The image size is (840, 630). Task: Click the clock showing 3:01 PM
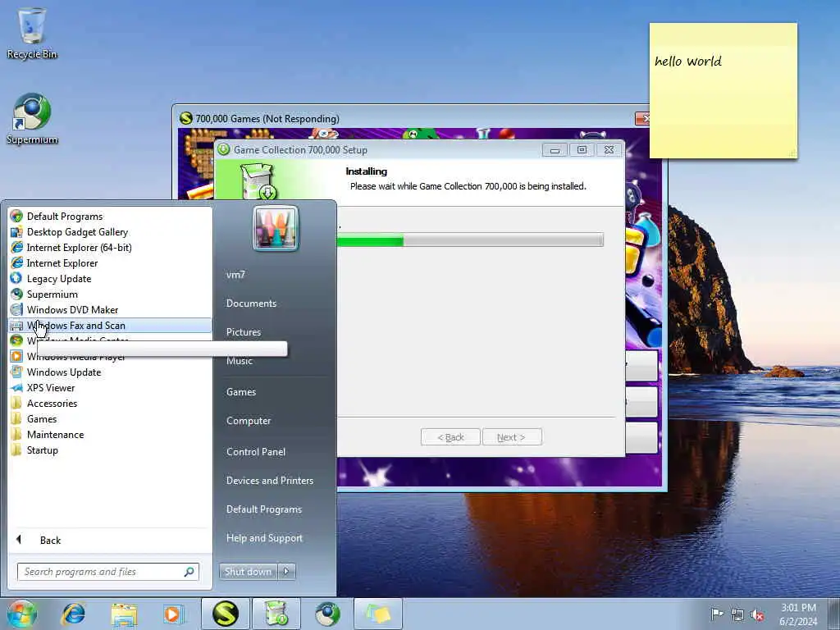(x=798, y=614)
